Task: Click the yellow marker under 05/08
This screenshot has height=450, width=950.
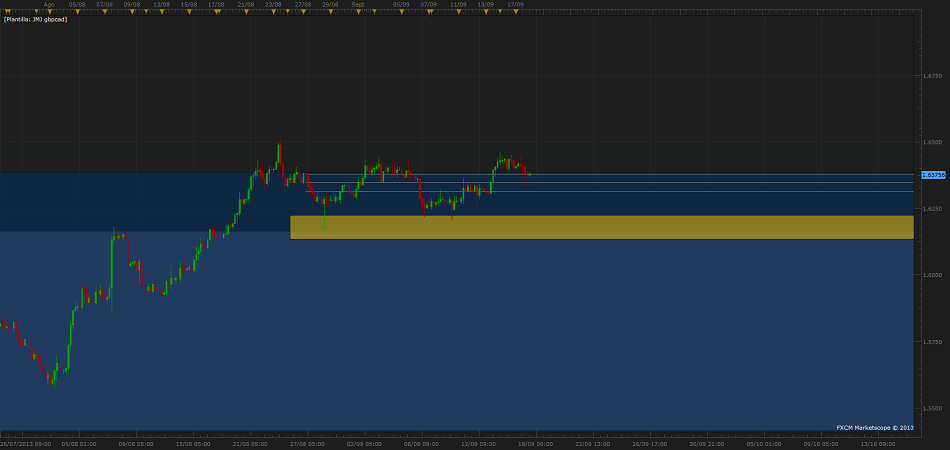Action: 76,13
